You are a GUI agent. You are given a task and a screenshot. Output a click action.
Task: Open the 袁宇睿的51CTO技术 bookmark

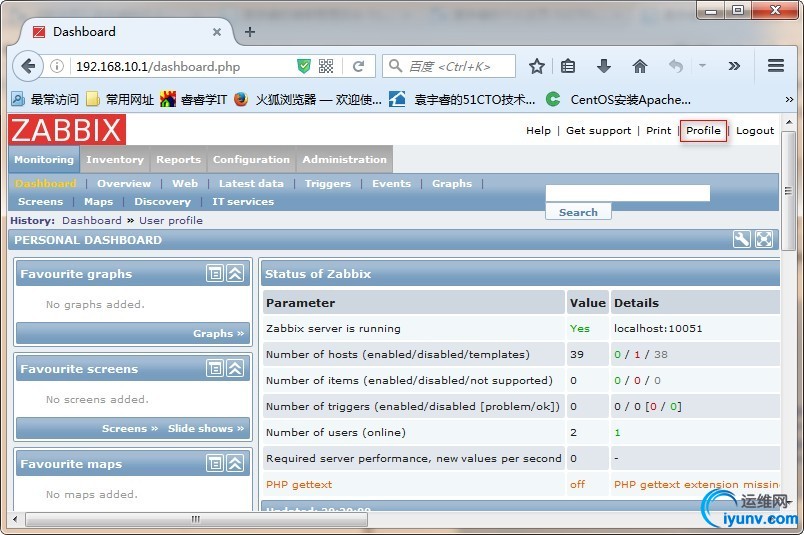462,100
